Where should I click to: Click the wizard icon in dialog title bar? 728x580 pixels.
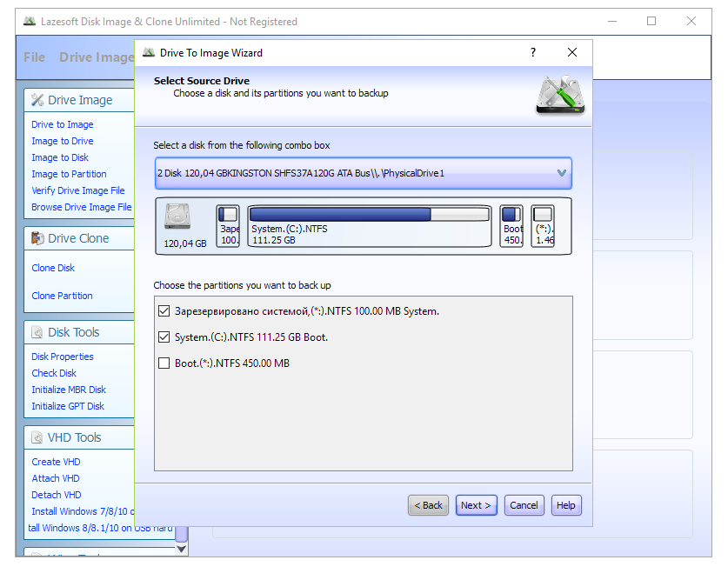[149, 52]
